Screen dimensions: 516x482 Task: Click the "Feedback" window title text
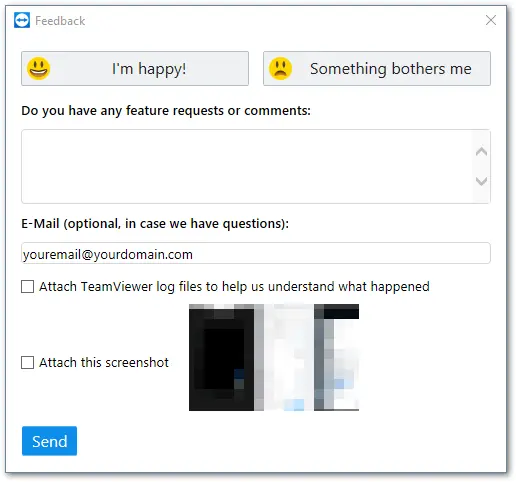[x=60, y=21]
